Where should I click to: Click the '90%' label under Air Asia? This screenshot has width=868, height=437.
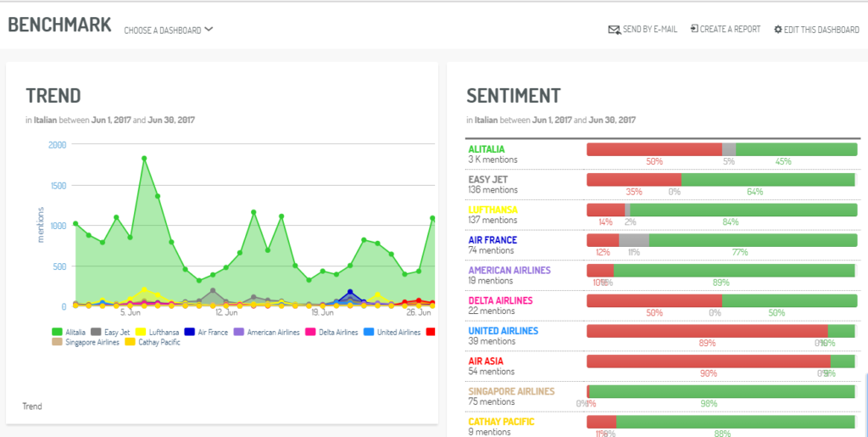[708, 373]
